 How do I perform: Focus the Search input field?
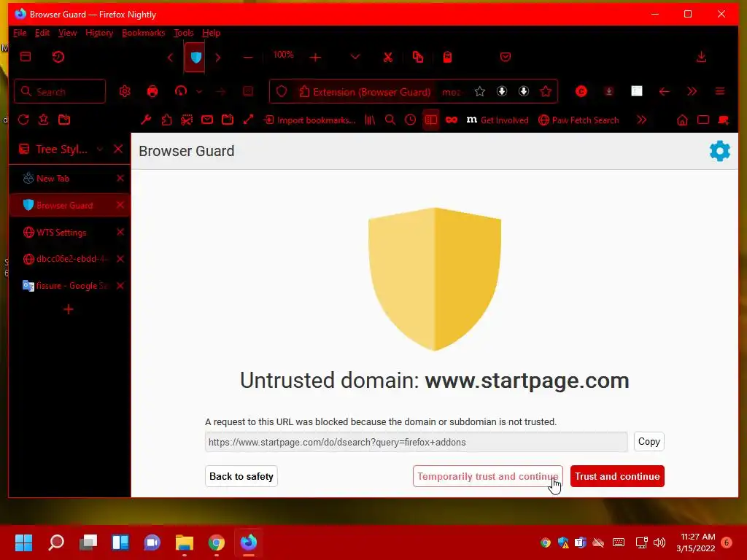[60, 91]
